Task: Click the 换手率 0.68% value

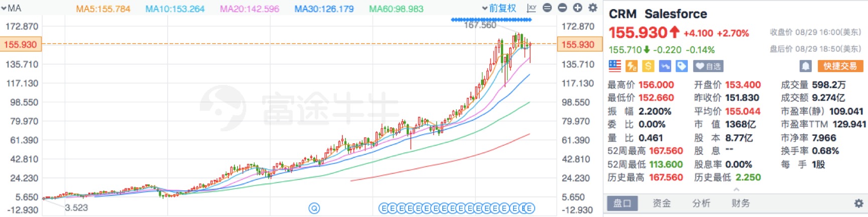Action: click(x=825, y=151)
